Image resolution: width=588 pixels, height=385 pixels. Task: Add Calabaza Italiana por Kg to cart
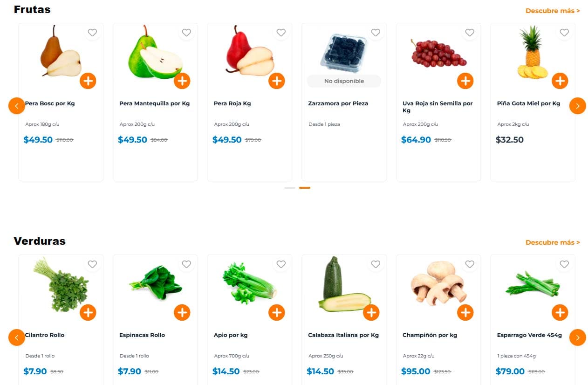click(x=371, y=312)
